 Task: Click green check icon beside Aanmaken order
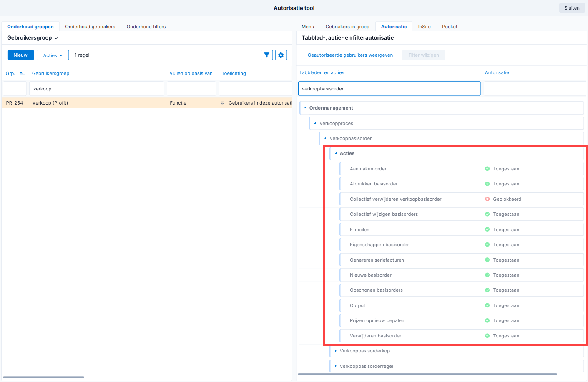(487, 169)
